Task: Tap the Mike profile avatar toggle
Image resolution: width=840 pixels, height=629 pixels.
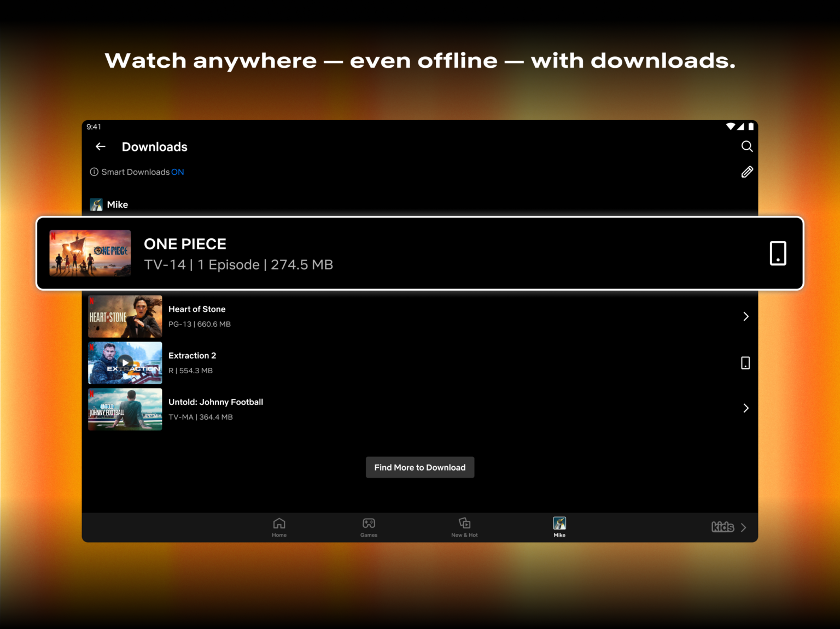Action: coord(96,204)
